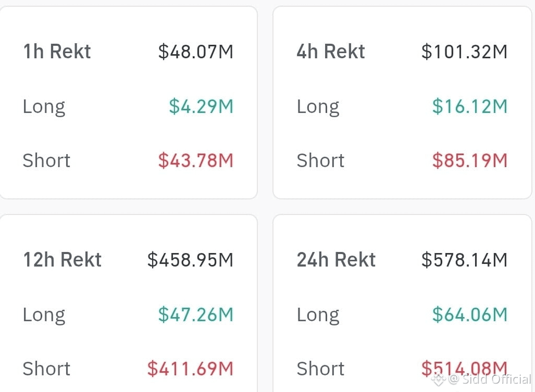Open the 24h Rekt card title
The width and height of the screenshot is (535, 392).
(336, 260)
